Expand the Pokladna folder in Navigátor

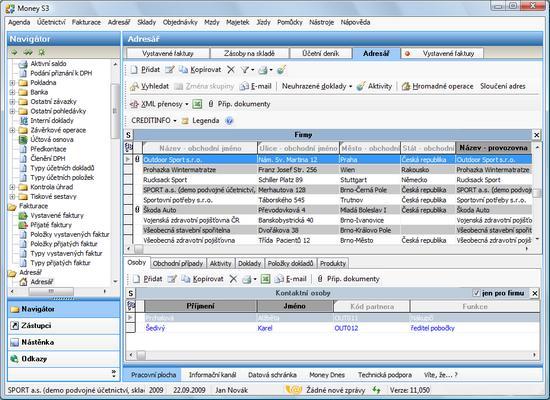coord(12,83)
